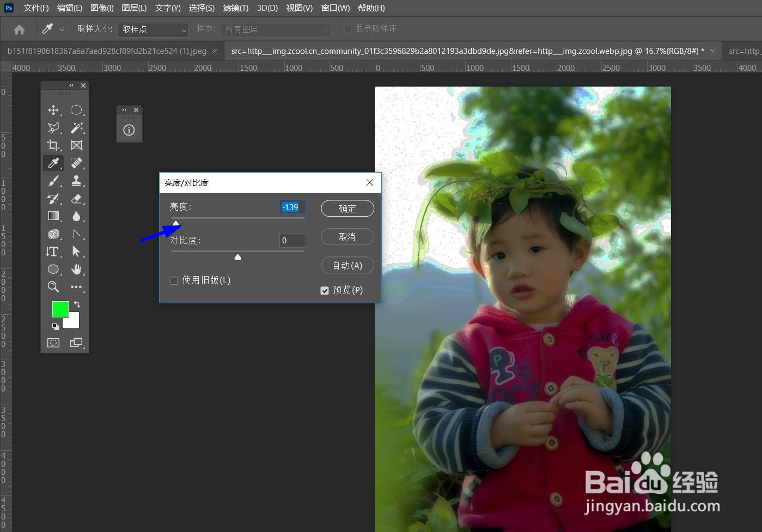Open the 滤镜(T) menu
Image resolution: width=762 pixels, height=532 pixels.
[x=236, y=8]
